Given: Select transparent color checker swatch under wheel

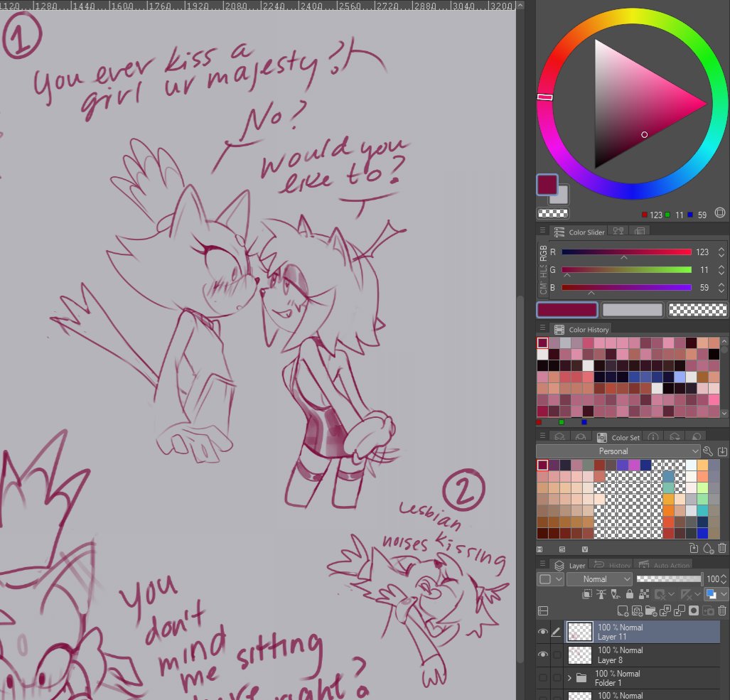Looking at the screenshot, I should 552,213.
